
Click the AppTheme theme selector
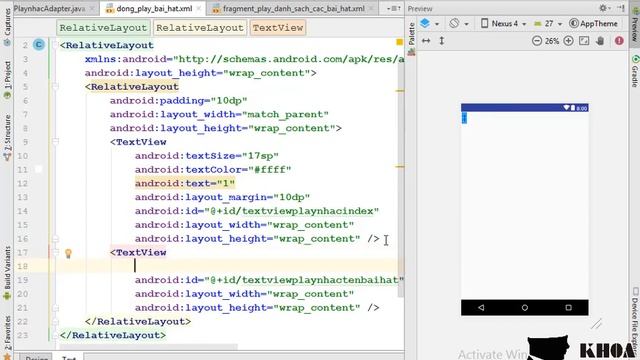tap(593, 24)
